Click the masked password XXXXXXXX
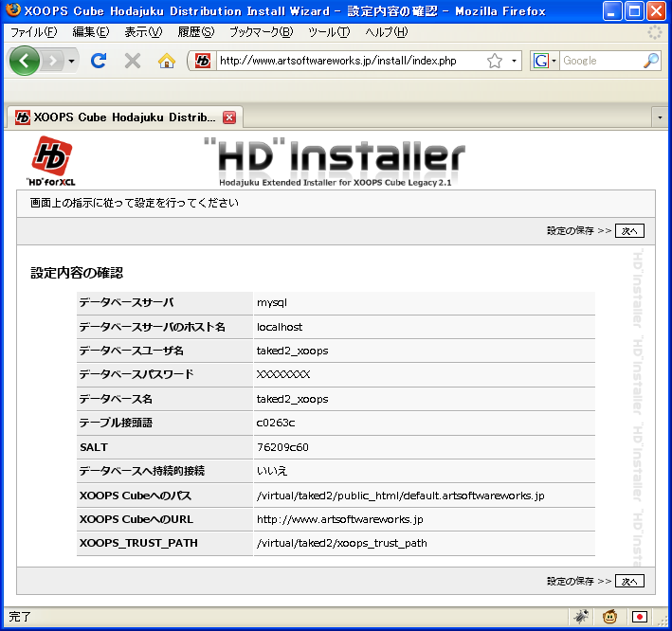The image size is (672, 631). tap(282, 374)
